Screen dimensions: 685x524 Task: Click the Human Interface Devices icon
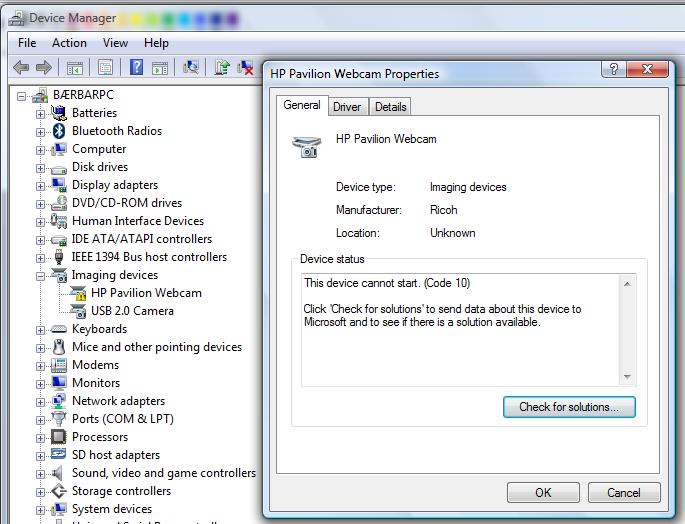pyautogui.click(x=59, y=221)
